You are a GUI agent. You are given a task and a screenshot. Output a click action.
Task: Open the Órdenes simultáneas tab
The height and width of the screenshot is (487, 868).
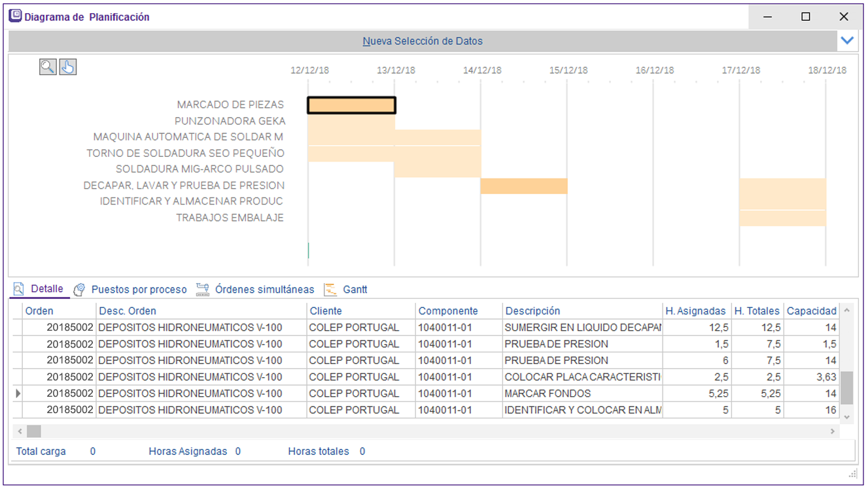point(264,290)
